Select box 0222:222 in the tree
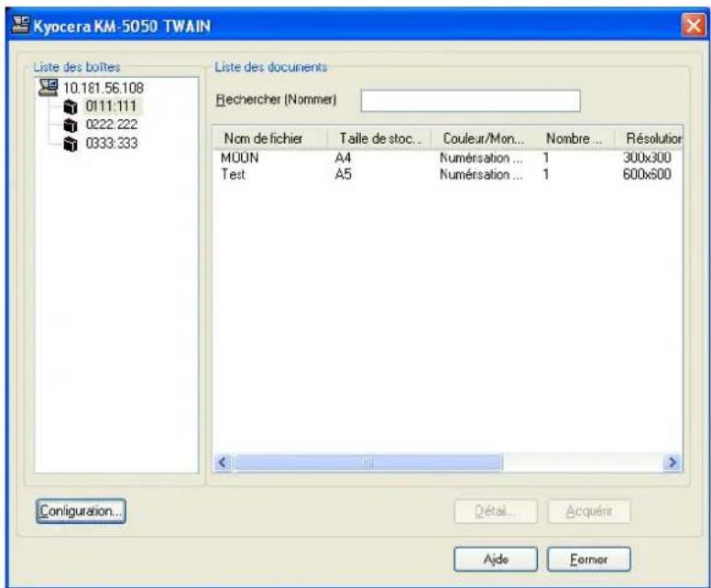The width and height of the screenshot is (711, 588). (x=112, y=125)
